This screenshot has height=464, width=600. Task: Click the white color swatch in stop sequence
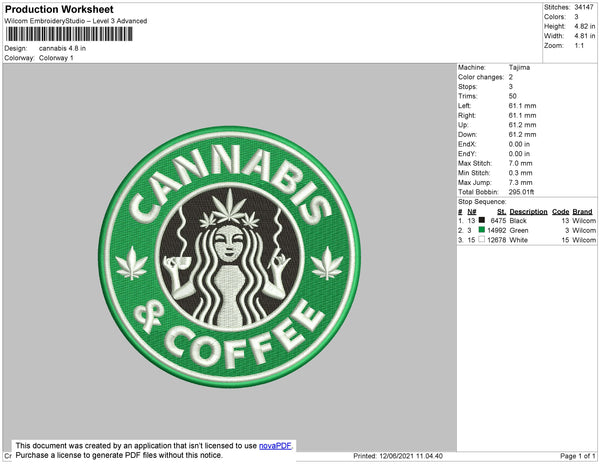coord(482,239)
